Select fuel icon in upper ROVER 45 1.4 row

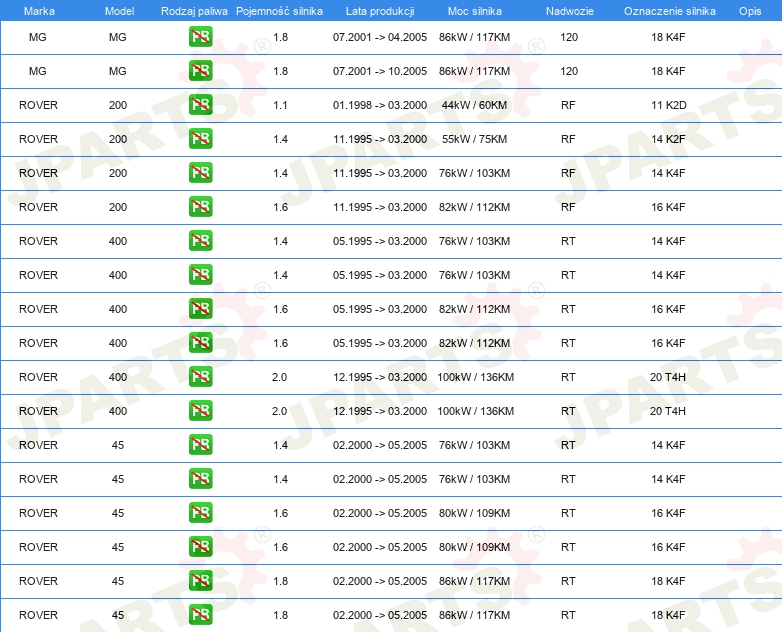pos(200,444)
